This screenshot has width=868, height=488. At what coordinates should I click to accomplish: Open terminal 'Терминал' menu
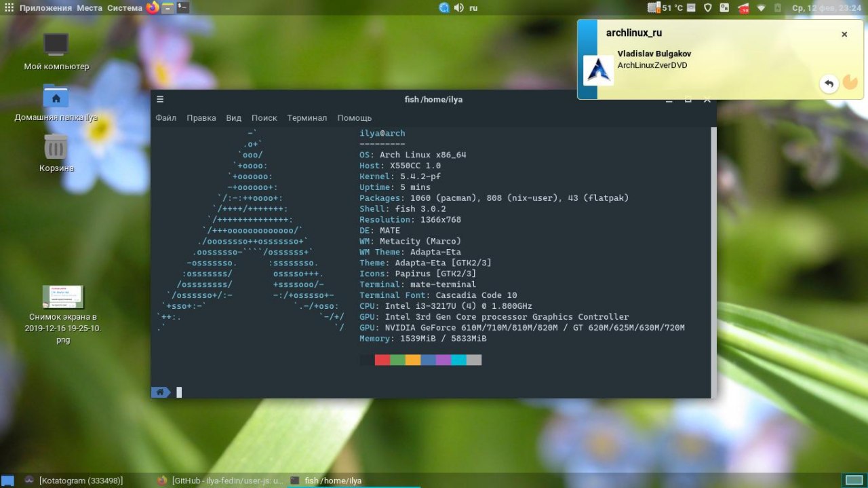point(307,117)
